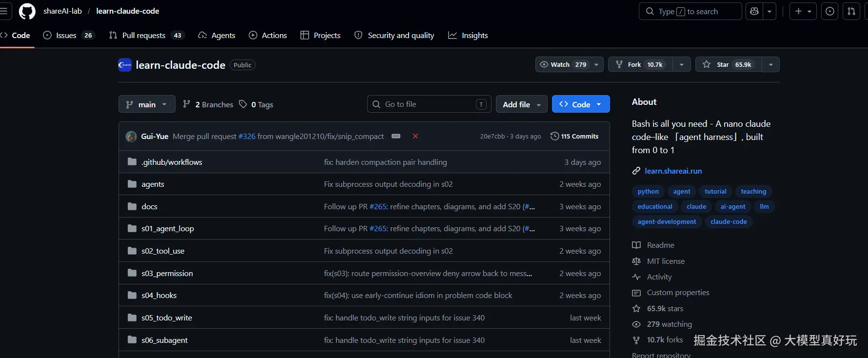Screen dimensions: 868x358
Task: Open the docs folder
Action: click(x=149, y=207)
